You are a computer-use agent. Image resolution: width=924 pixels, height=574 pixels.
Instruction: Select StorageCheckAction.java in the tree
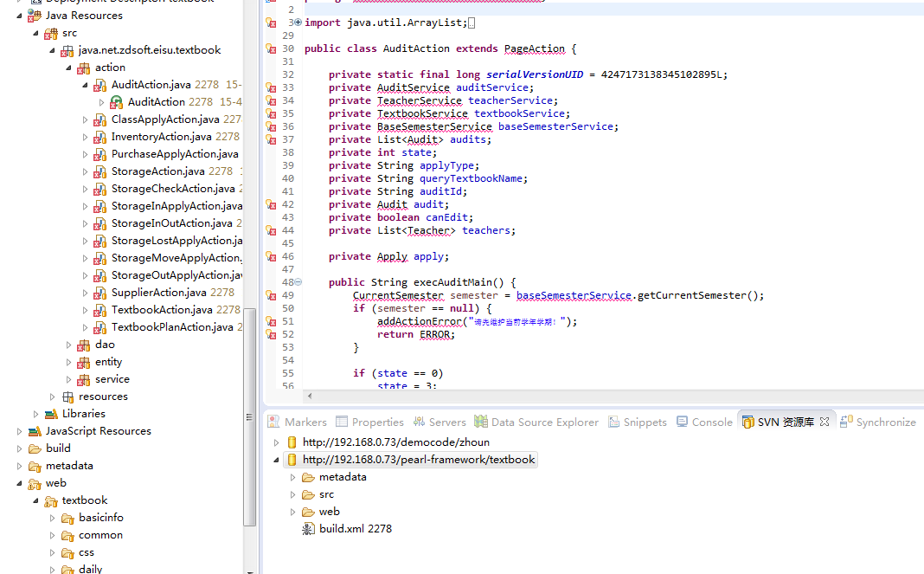[173, 189]
